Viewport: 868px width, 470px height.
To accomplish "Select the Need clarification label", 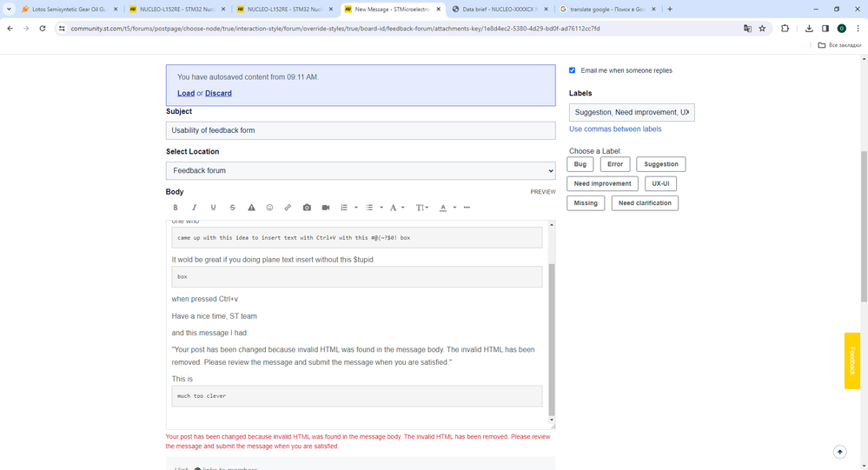I will click(645, 202).
